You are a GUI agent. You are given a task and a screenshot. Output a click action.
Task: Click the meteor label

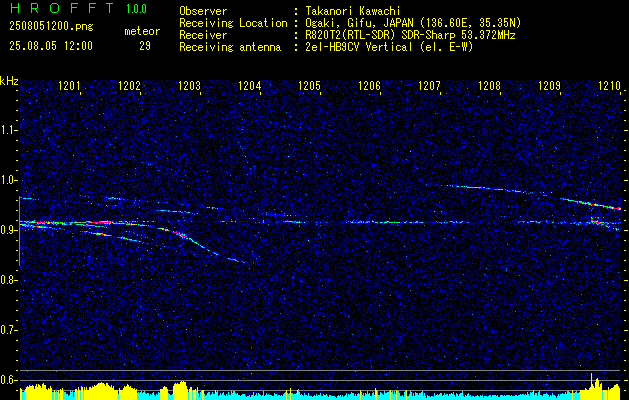142,31
